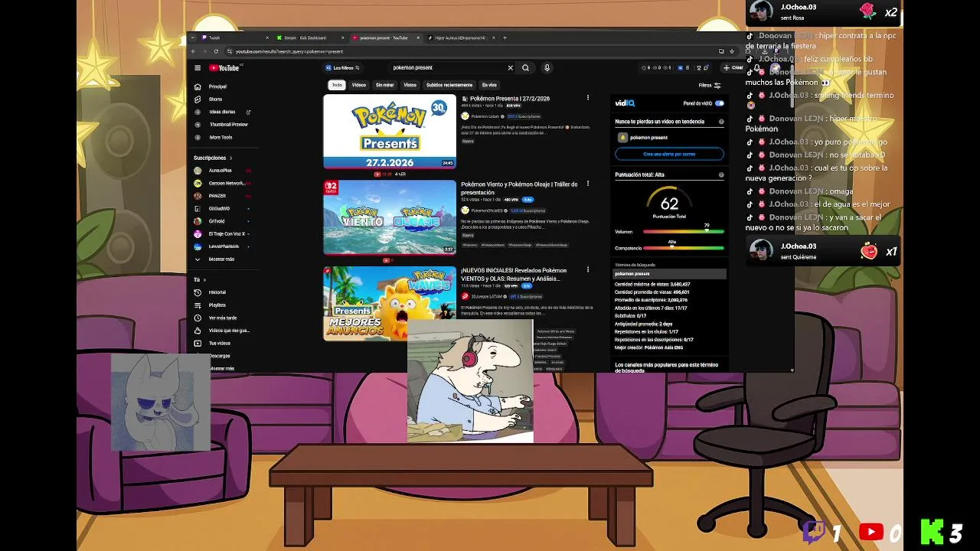Click the Crear button

click(733, 68)
